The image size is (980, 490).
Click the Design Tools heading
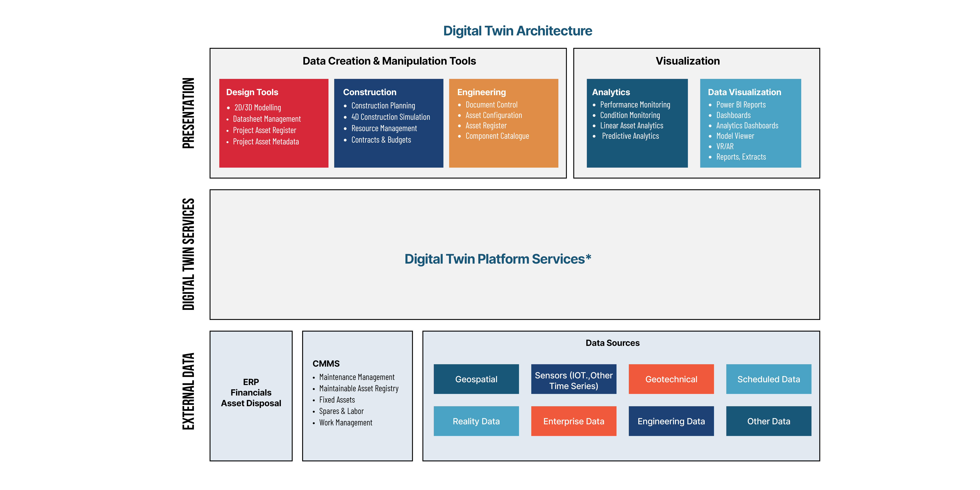[252, 92]
